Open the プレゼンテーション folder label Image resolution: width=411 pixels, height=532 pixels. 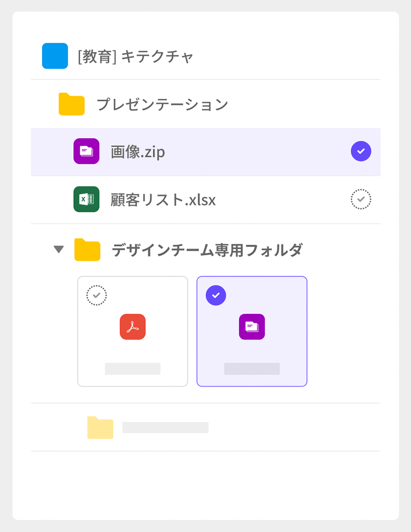pos(162,104)
